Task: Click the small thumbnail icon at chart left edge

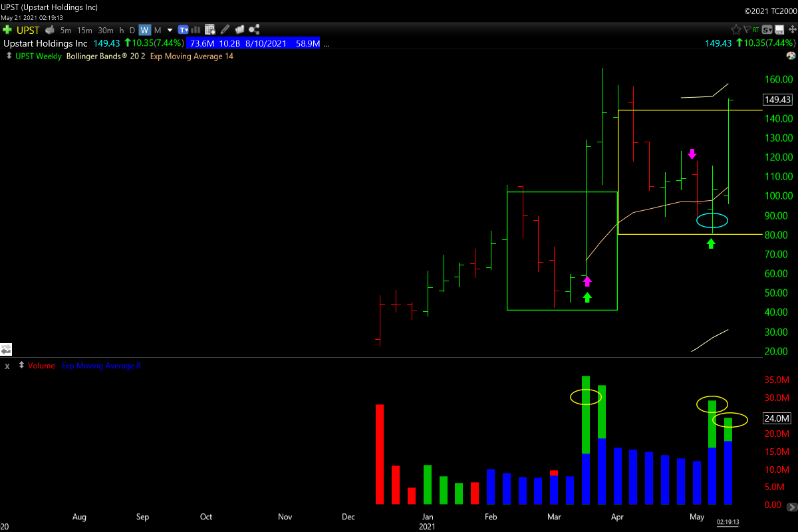Action: pos(6,348)
